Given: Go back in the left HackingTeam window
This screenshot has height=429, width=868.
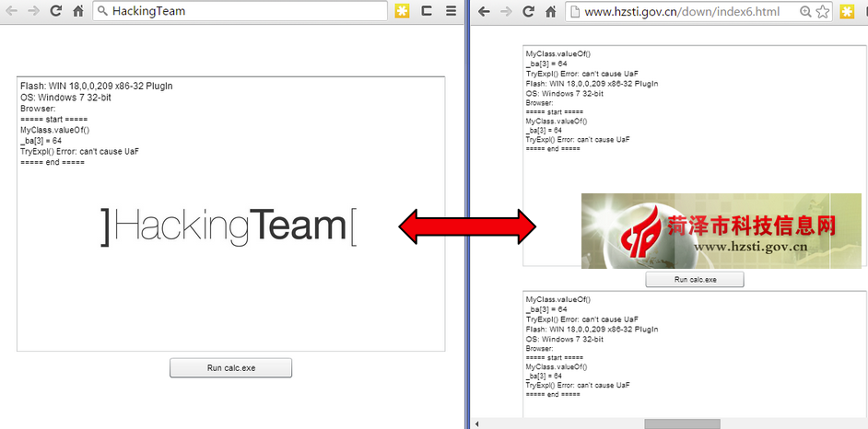Looking at the screenshot, I should [12, 11].
